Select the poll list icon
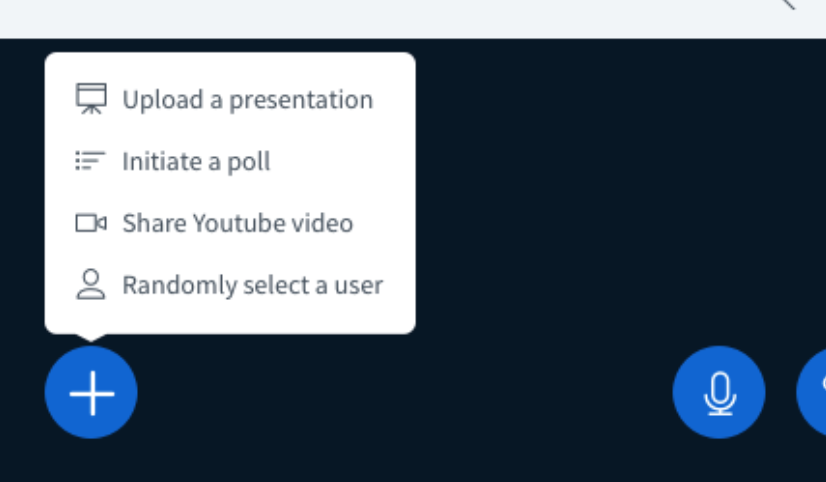This screenshot has height=482, width=826. pyautogui.click(x=91, y=161)
